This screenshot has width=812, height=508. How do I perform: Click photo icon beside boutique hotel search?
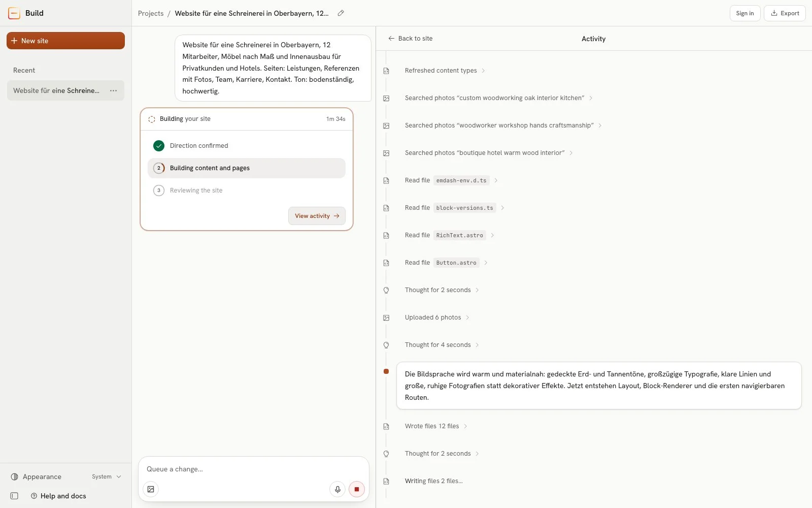386,153
